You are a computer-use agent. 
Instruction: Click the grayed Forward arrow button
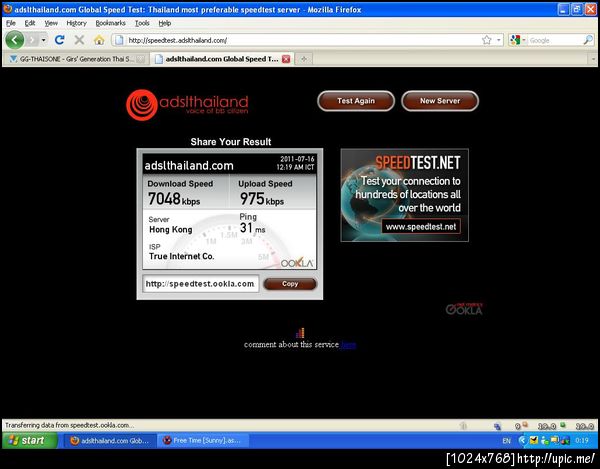point(32,40)
